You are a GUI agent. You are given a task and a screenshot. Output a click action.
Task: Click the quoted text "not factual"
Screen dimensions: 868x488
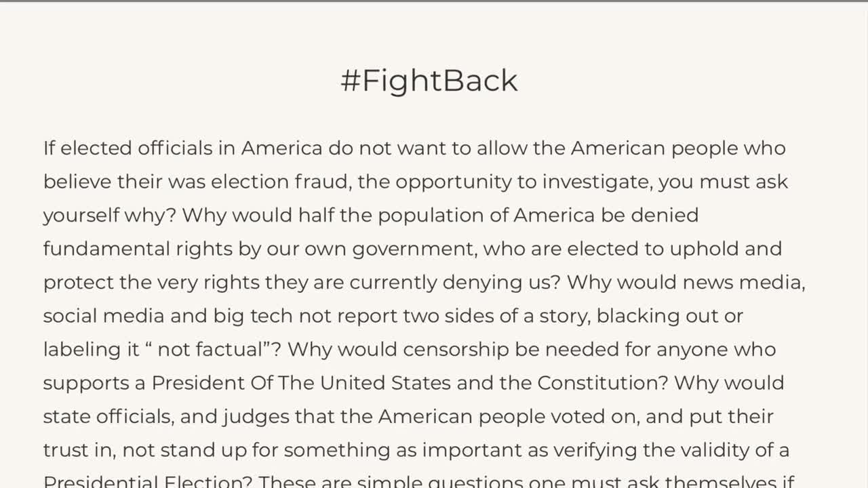pyautogui.click(x=220, y=350)
